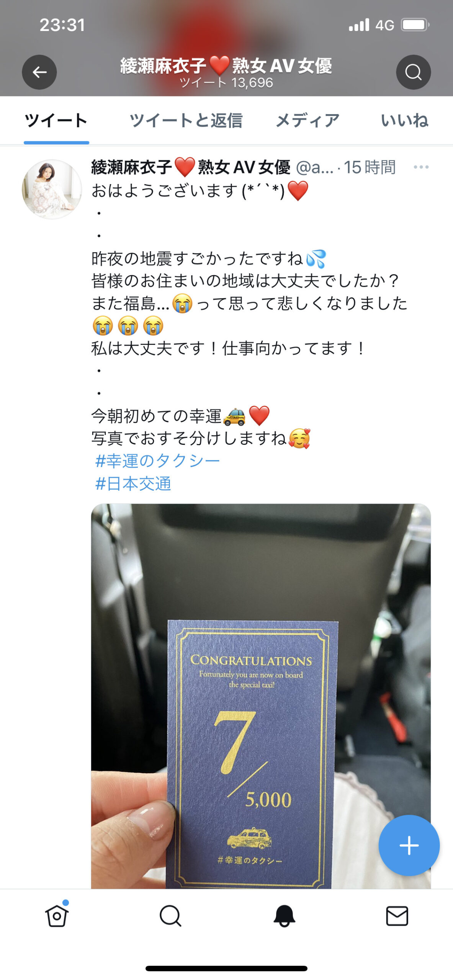
Task: Open the #幸運のタクシー hashtag link
Action: pos(157,461)
